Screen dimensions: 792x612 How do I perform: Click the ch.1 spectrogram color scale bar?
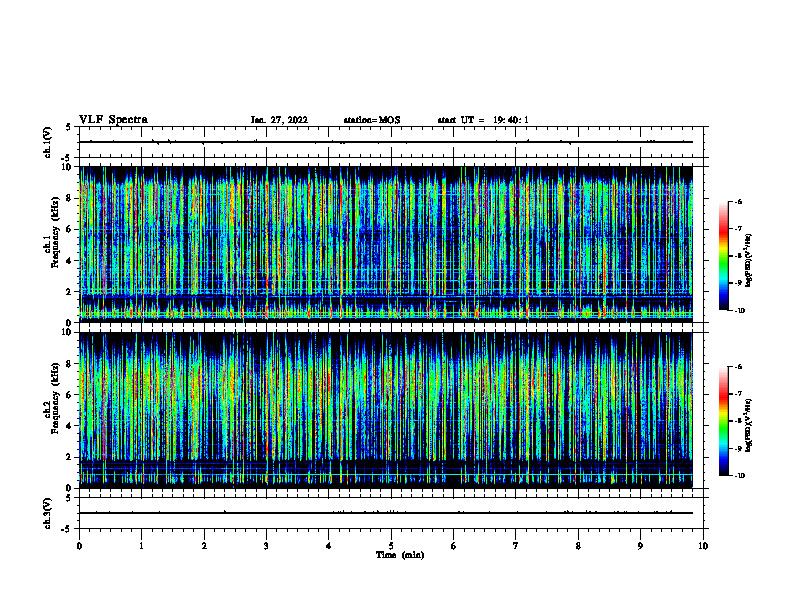[x=723, y=256]
